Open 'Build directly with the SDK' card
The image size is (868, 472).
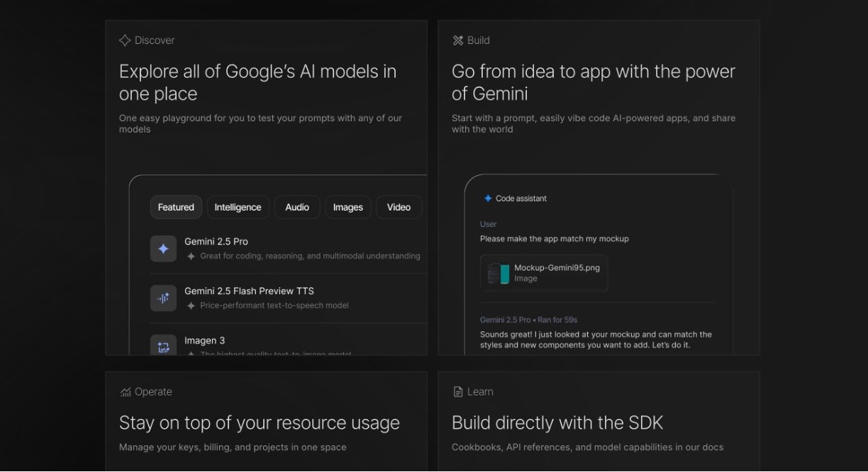click(x=557, y=423)
